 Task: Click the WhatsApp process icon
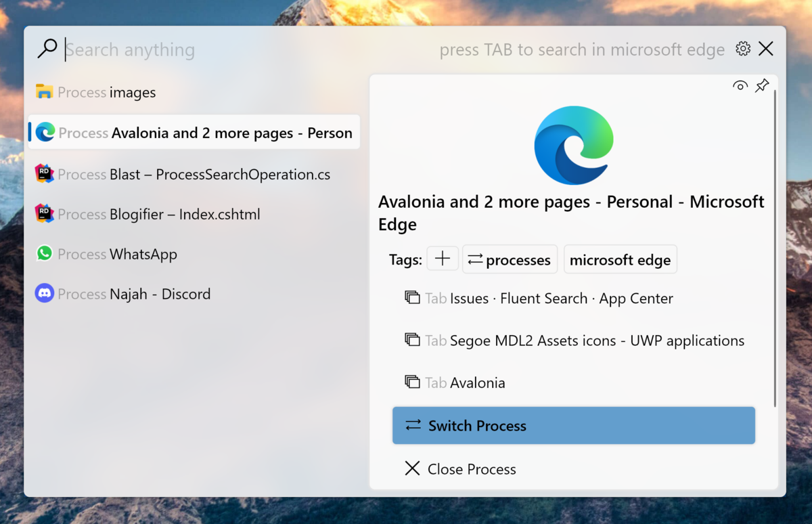click(x=44, y=253)
